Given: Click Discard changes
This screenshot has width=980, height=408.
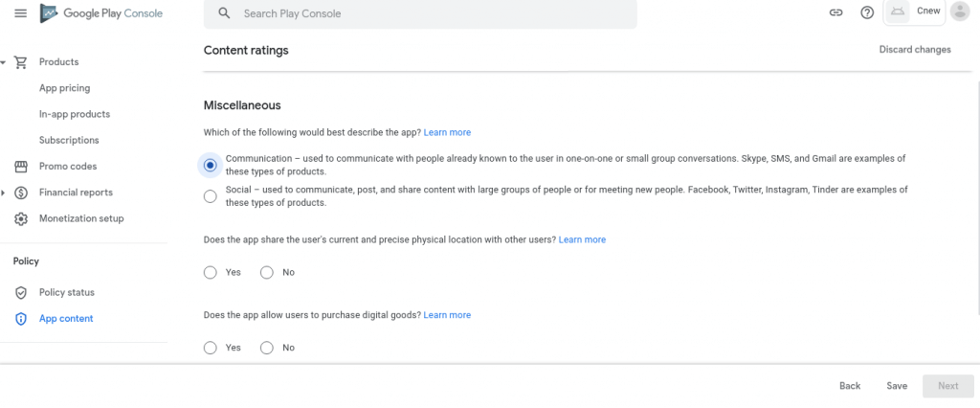Looking at the screenshot, I should pyautogui.click(x=914, y=50).
